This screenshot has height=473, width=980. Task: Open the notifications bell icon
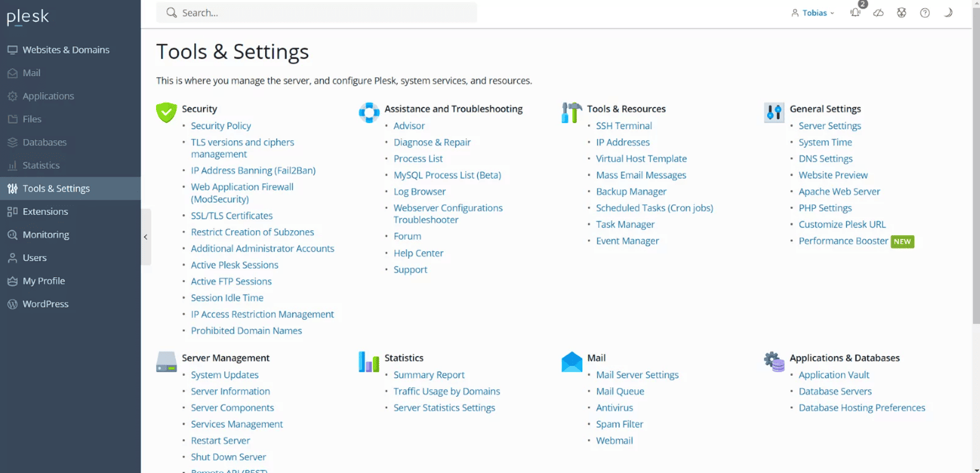click(x=855, y=13)
